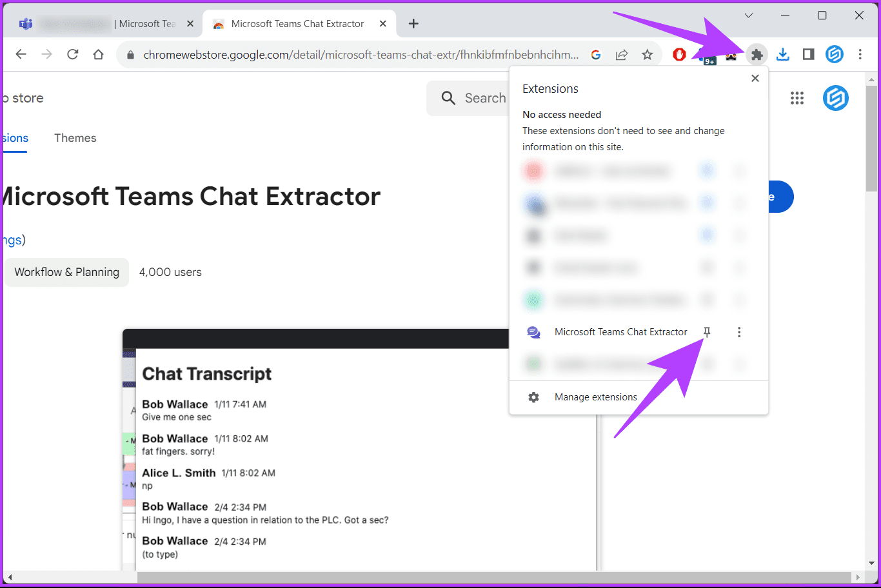Click the browser back arrow

[x=21, y=55]
